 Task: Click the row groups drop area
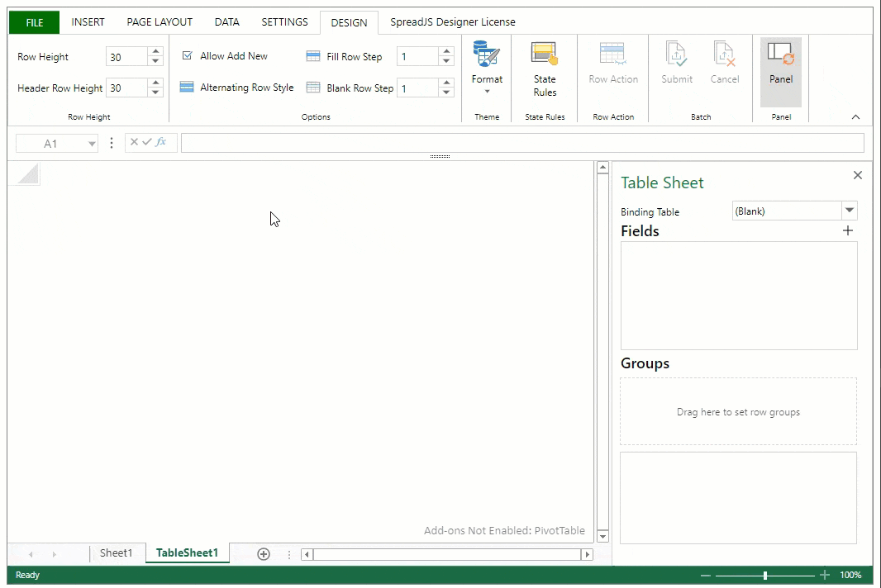[738, 411]
